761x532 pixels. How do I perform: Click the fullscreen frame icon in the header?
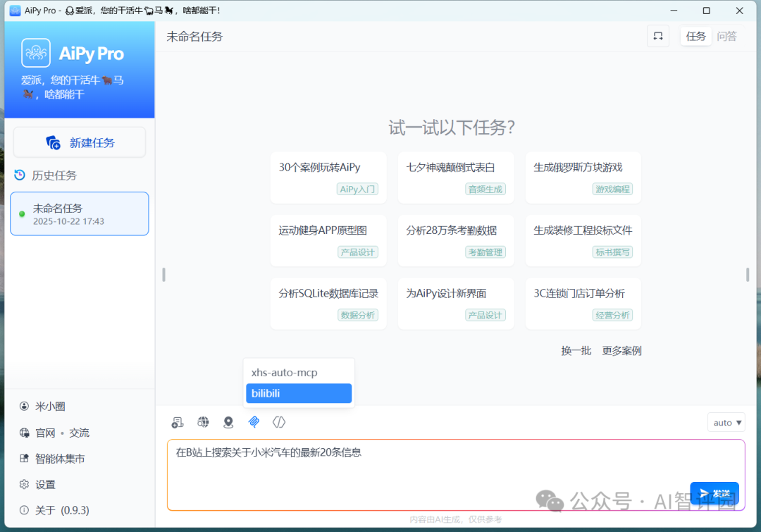pos(658,37)
